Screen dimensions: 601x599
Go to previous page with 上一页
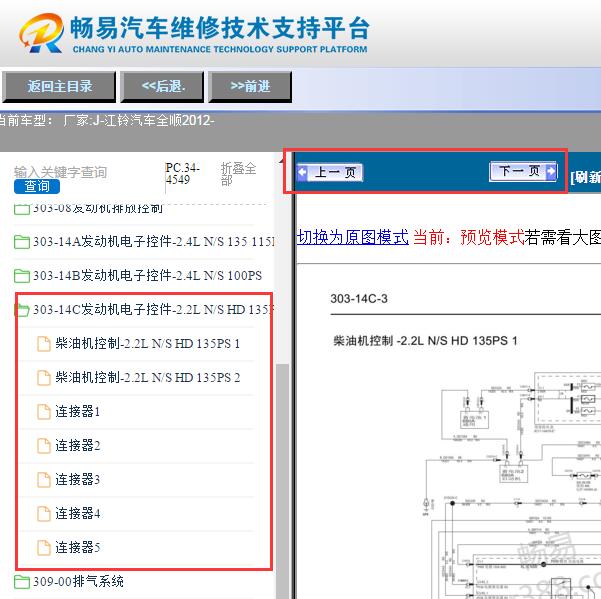(330, 172)
